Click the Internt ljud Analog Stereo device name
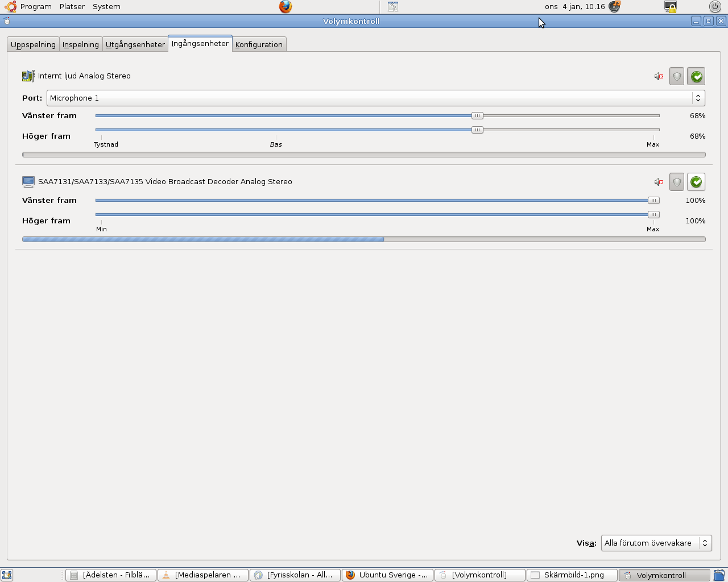 [84, 76]
